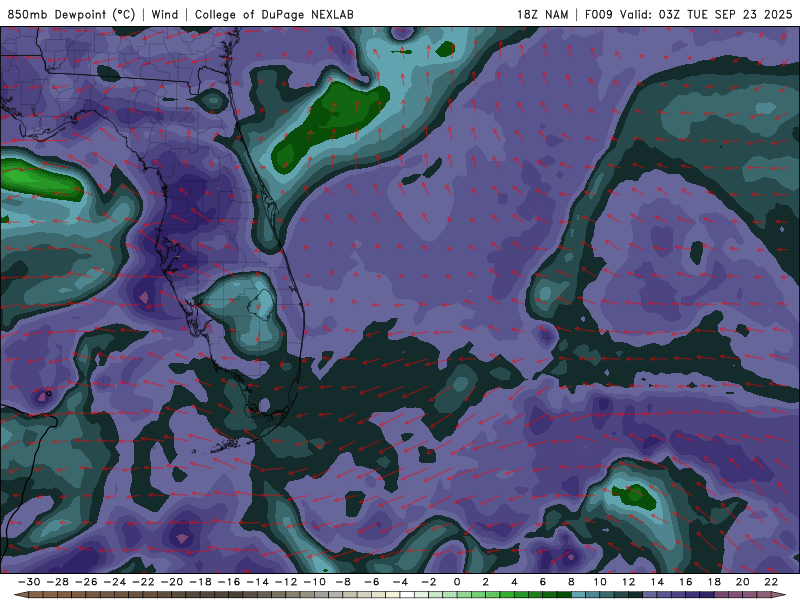The width and height of the screenshot is (800, 600).
Task: Click the '850mb Dewpoint (°C)' title text
Action: pyautogui.click(x=71, y=15)
